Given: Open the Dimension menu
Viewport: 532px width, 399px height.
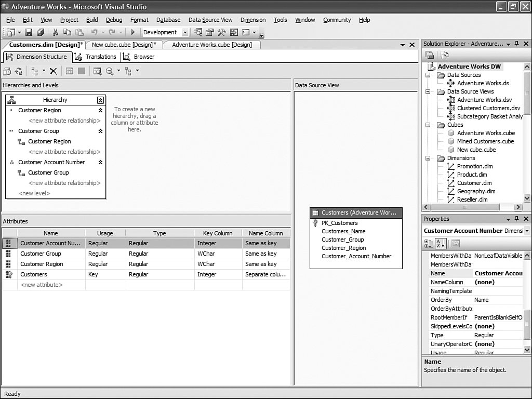Looking at the screenshot, I should 253,20.
